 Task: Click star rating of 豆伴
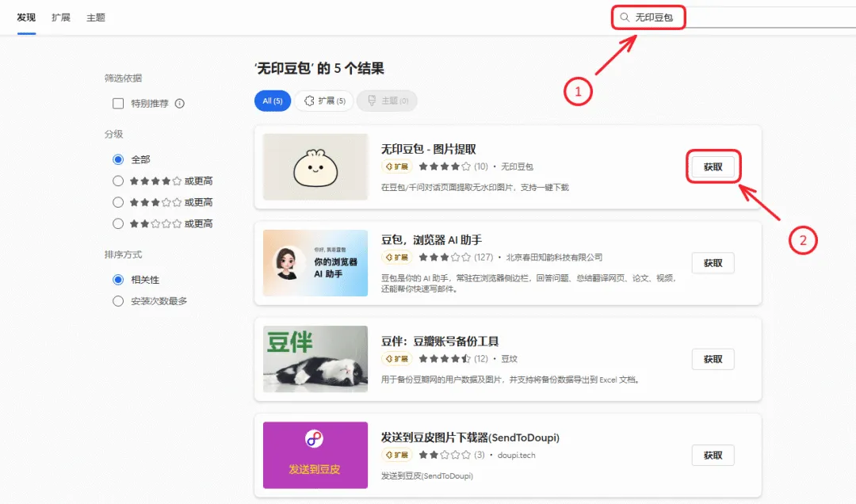coord(445,359)
